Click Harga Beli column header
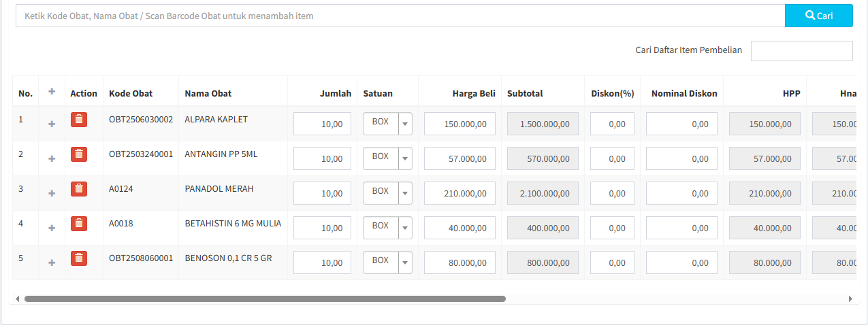 474,93
